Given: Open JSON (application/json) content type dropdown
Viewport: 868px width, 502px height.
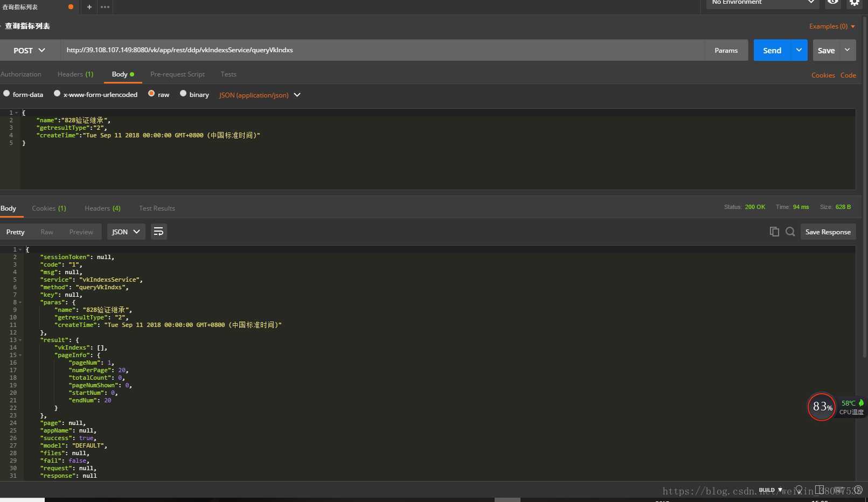Looking at the screenshot, I should click(x=260, y=95).
